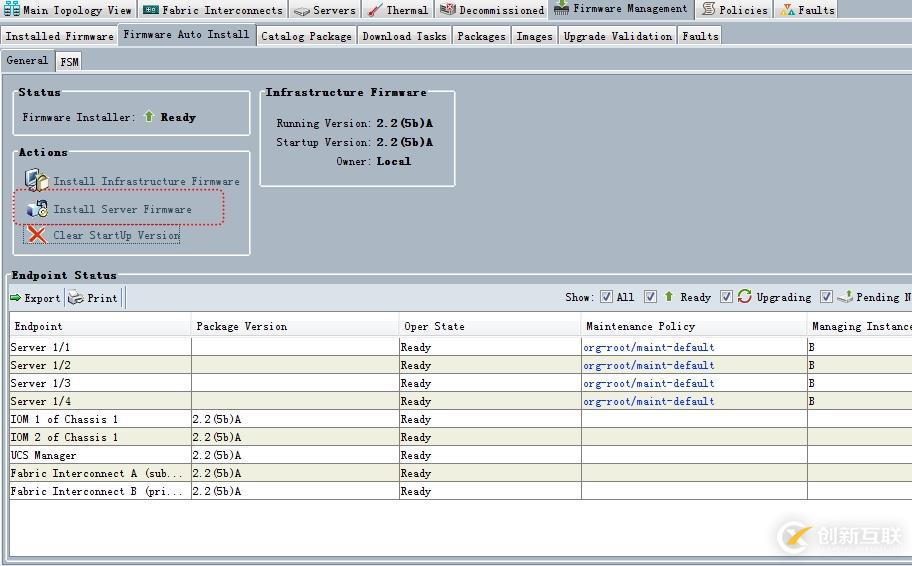
Task: Select the IOM 2 of Chassis 1 row
Action: [461, 437]
